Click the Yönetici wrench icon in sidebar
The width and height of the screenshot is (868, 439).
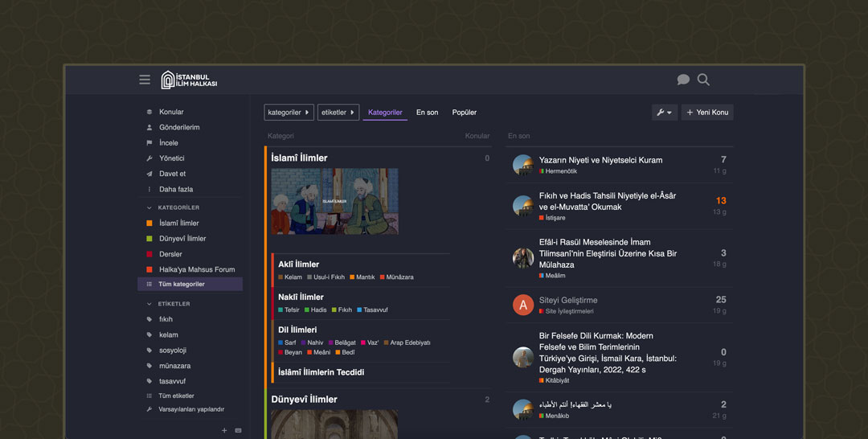(149, 158)
